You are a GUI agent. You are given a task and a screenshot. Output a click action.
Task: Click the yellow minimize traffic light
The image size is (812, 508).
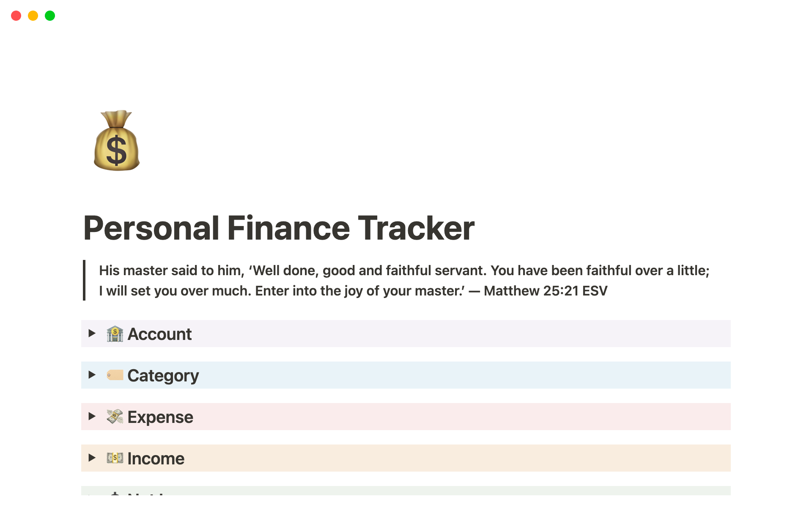coord(33,16)
